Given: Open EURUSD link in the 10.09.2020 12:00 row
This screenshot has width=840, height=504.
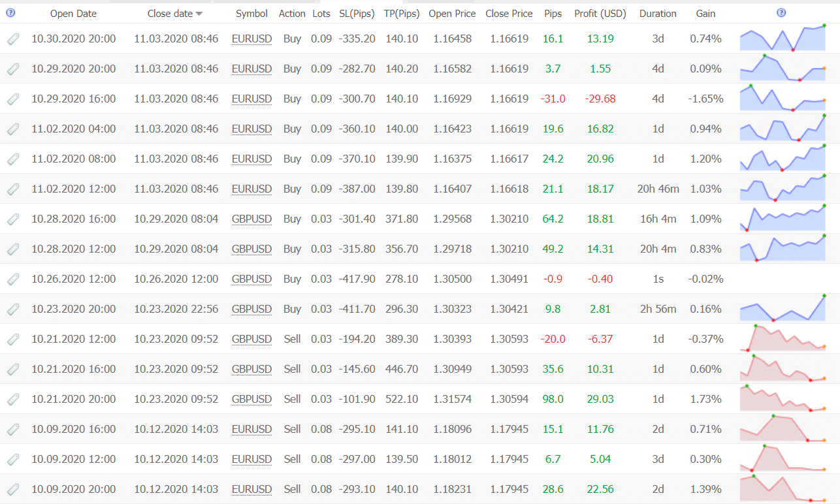Looking at the screenshot, I should pyautogui.click(x=251, y=460).
